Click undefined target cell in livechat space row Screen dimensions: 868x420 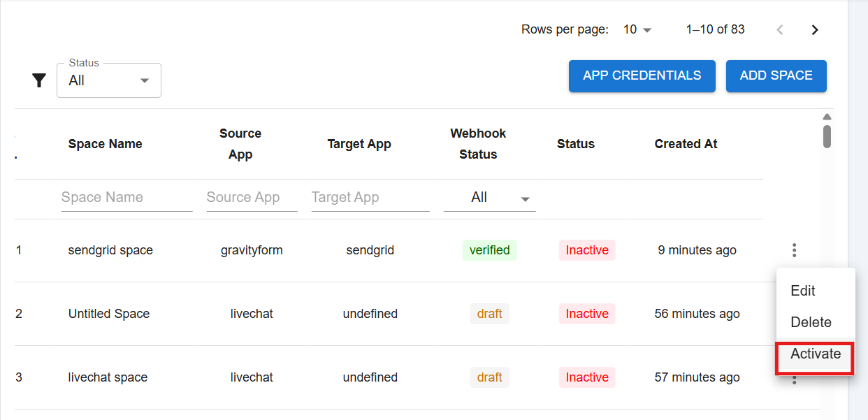[370, 377]
